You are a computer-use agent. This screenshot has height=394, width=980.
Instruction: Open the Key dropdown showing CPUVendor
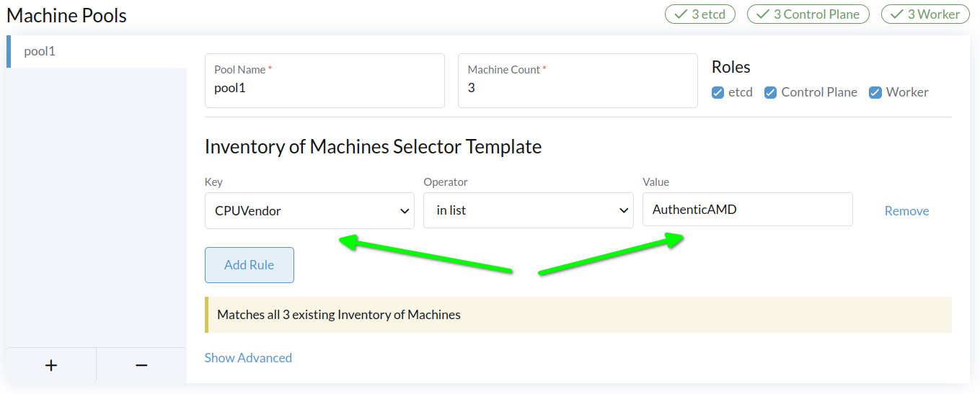[309, 210]
